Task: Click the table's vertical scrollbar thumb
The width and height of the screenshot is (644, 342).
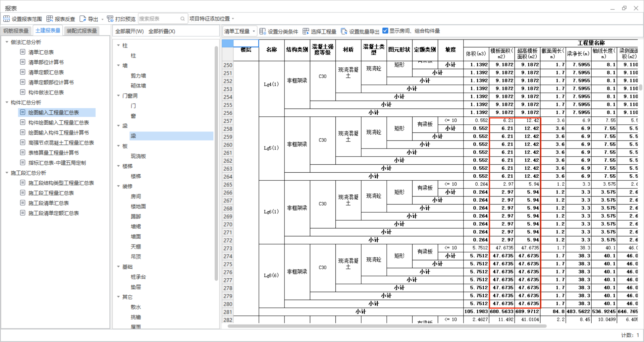Action: [641, 87]
